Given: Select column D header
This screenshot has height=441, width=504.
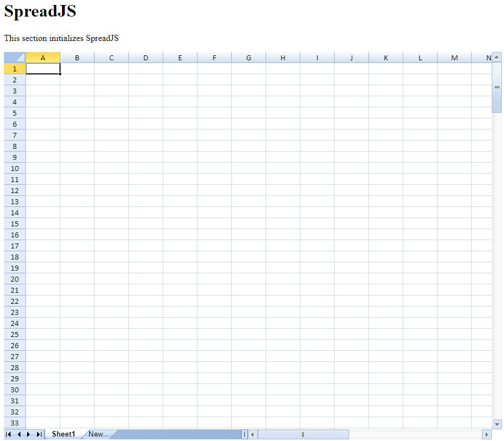Looking at the screenshot, I should click(x=146, y=58).
